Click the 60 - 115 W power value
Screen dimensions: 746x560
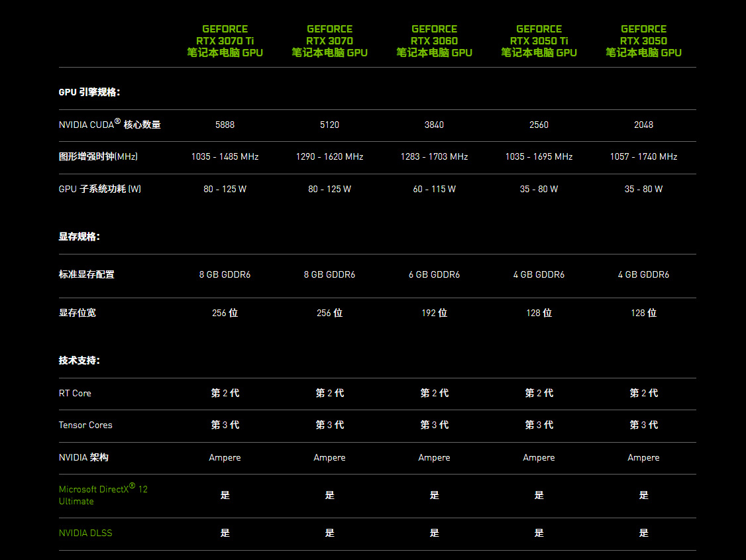coord(435,189)
